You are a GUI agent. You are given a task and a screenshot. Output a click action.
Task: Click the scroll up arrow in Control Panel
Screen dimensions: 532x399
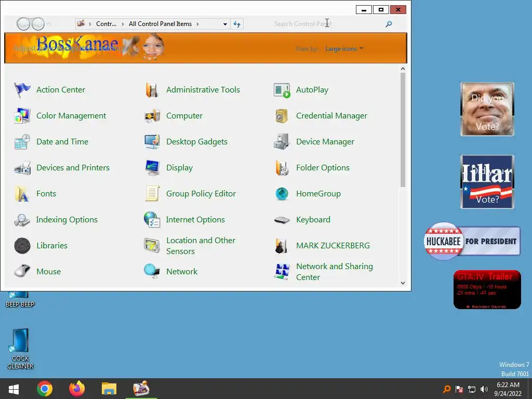(x=403, y=69)
